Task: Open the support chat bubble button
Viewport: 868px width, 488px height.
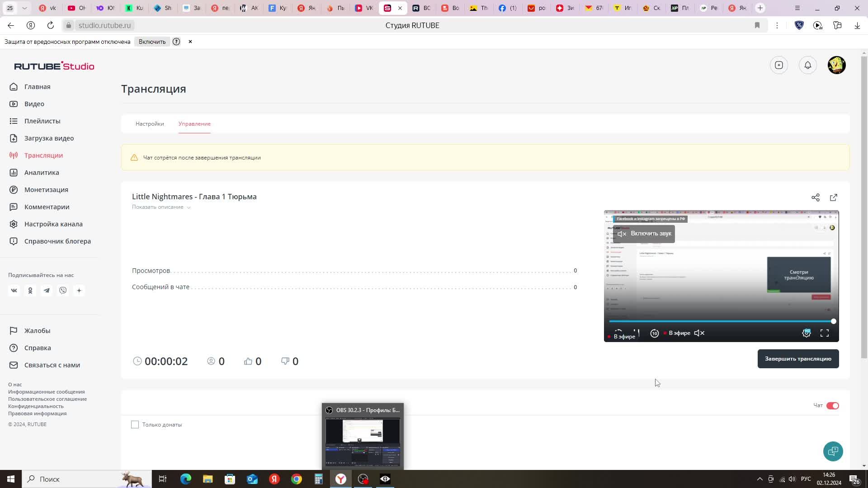Action: pos(833,451)
